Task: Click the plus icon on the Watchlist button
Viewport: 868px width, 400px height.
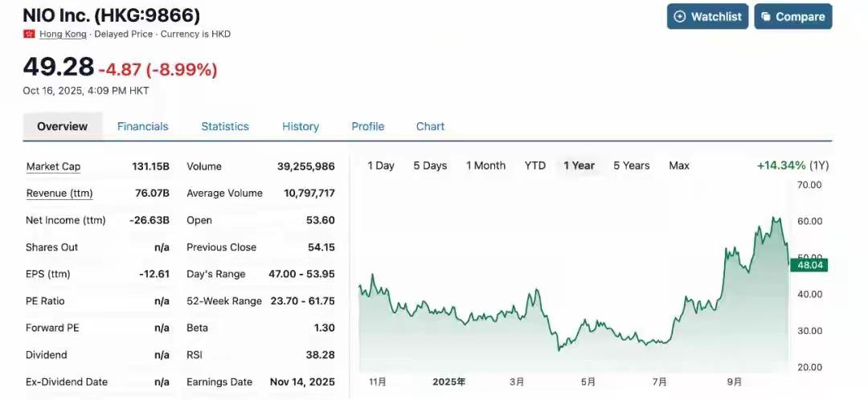Action: click(680, 17)
